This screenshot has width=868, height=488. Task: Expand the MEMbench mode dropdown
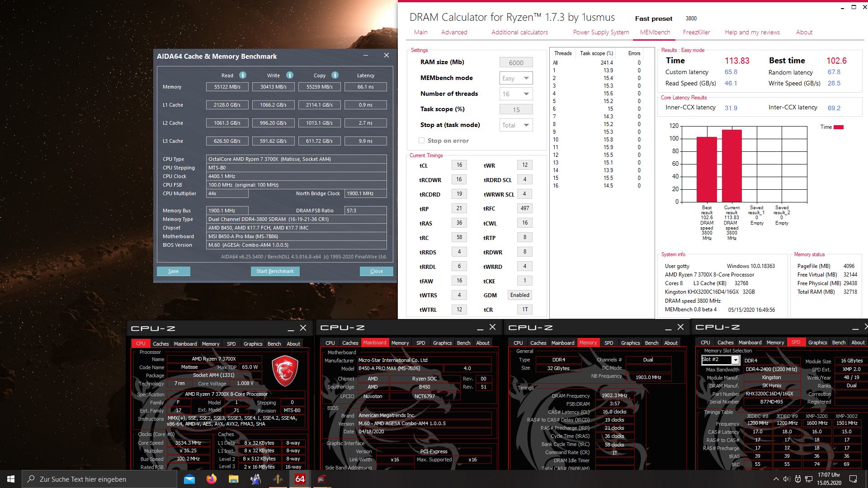526,78
